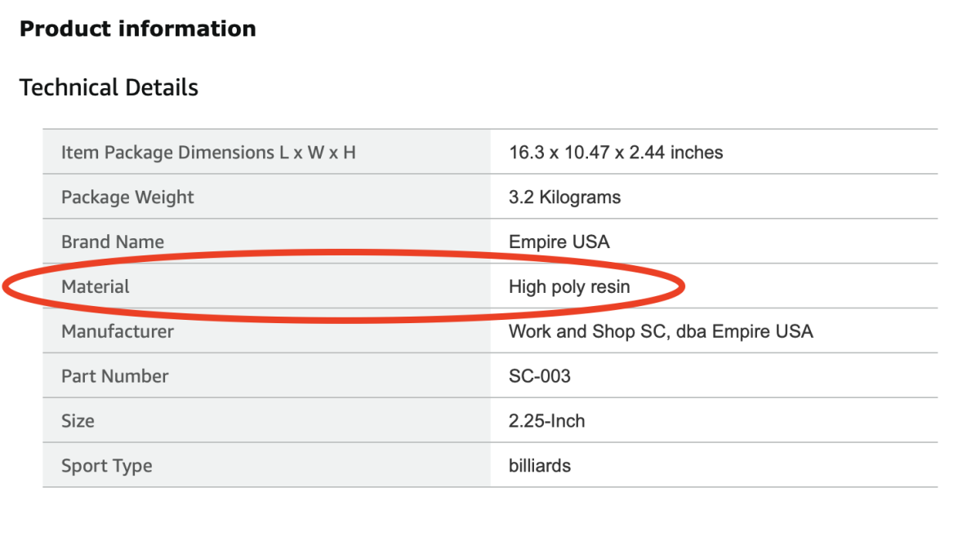Select the 'Manufacturer' row label
This screenshot has width=980, height=541.
(x=118, y=332)
